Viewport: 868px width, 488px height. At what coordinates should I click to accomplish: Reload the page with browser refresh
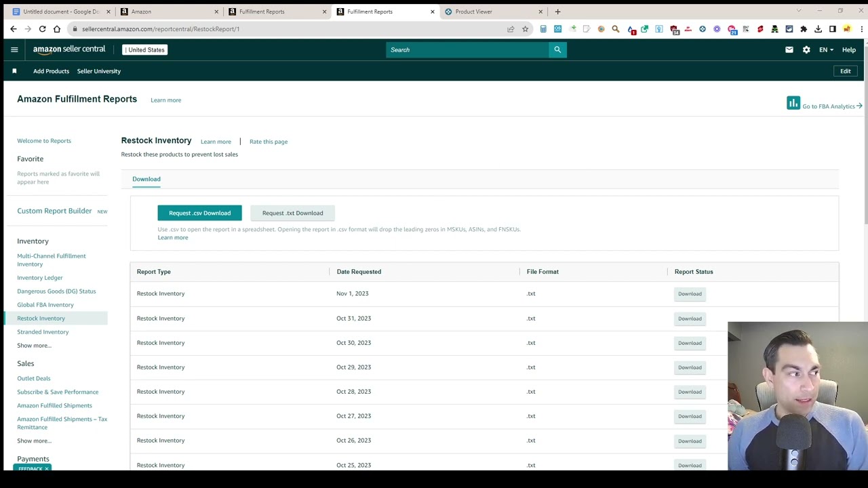click(42, 29)
